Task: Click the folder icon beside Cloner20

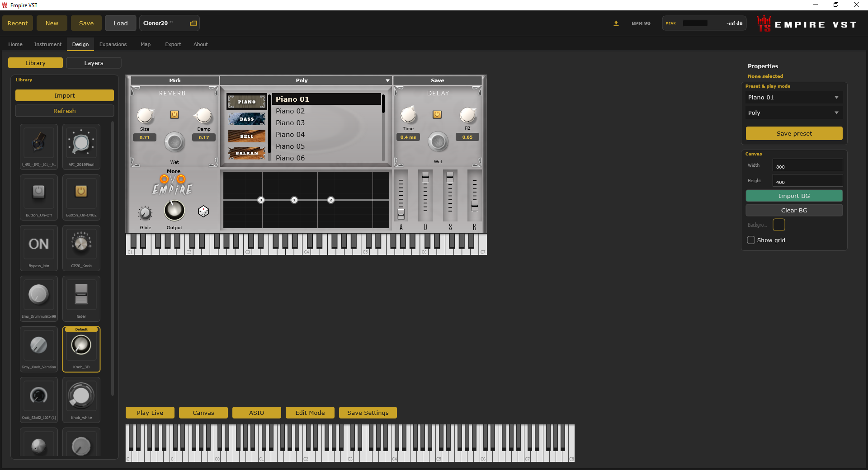Action: (x=193, y=23)
